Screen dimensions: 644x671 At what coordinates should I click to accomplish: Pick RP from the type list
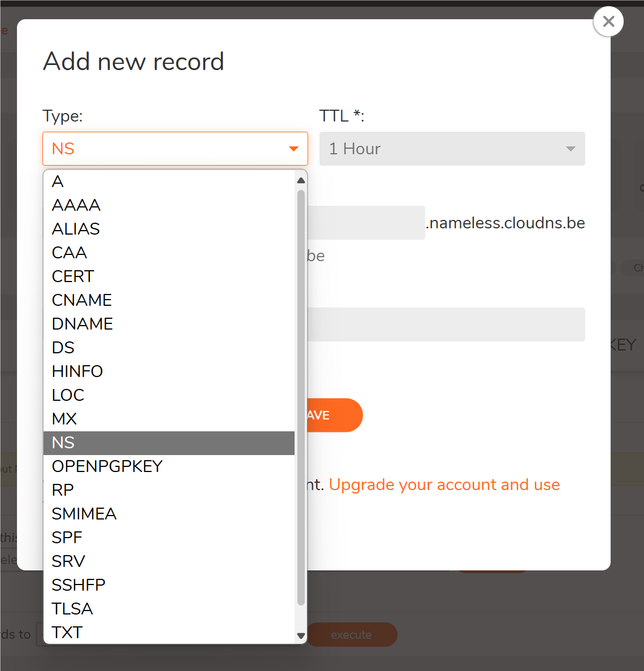(x=169, y=490)
